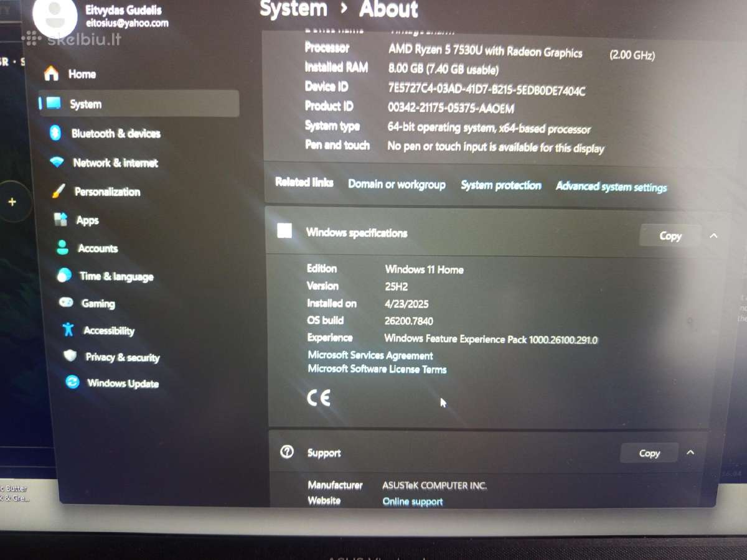Click the Apps grid icon

[61, 219]
